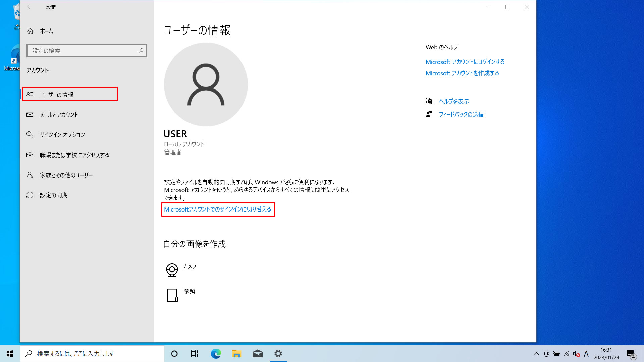
Task: Click the 参照 browse file icon
Action: pyautogui.click(x=172, y=295)
